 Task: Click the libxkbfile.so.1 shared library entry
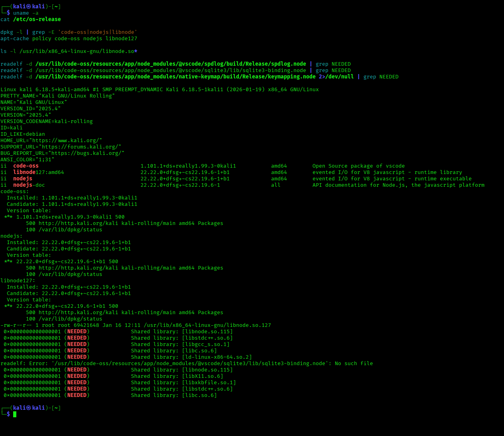coord(209,383)
